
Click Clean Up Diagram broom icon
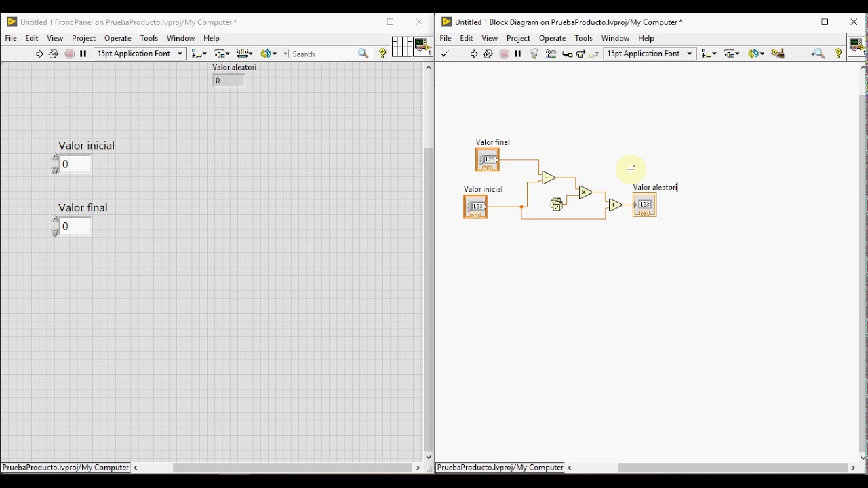778,54
